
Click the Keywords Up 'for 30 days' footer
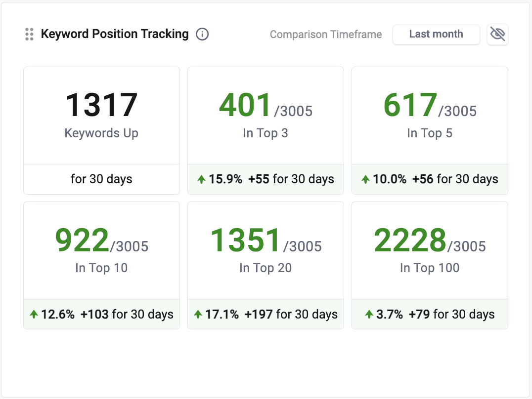click(x=101, y=179)
